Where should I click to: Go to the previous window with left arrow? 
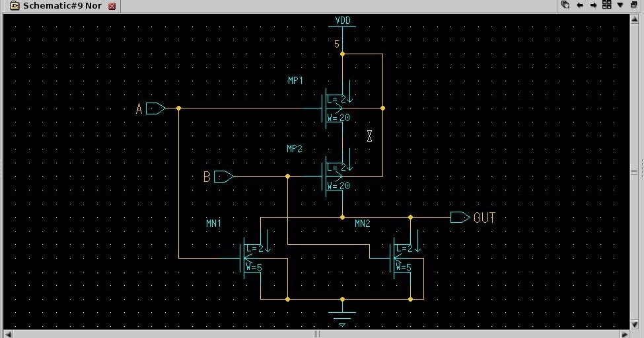pos(580,5)
